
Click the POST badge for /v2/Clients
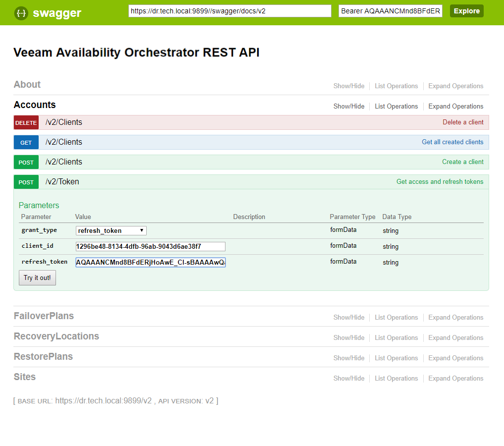(26, 162)
